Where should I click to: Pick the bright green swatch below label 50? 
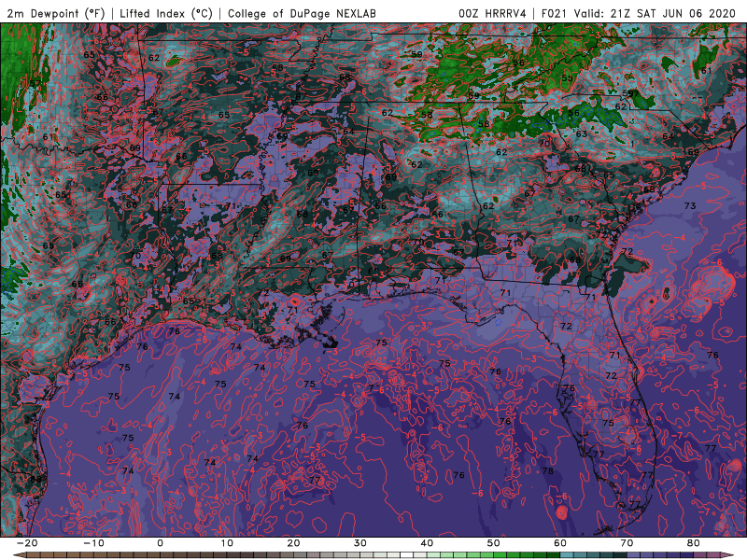click(x=500, y=554)
